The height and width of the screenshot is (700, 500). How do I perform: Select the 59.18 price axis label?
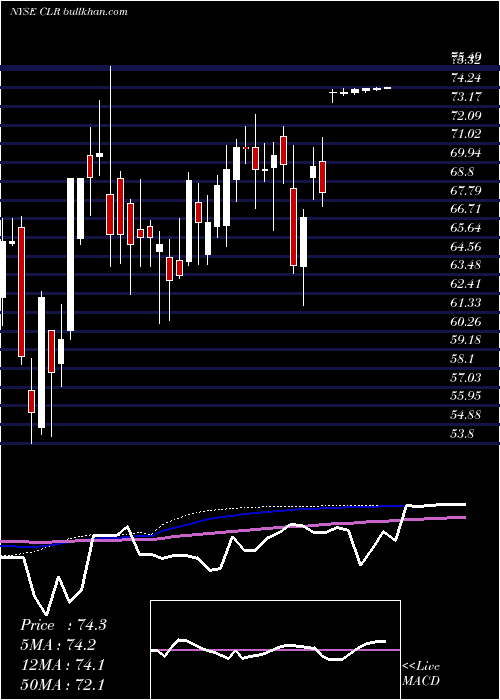467,340
